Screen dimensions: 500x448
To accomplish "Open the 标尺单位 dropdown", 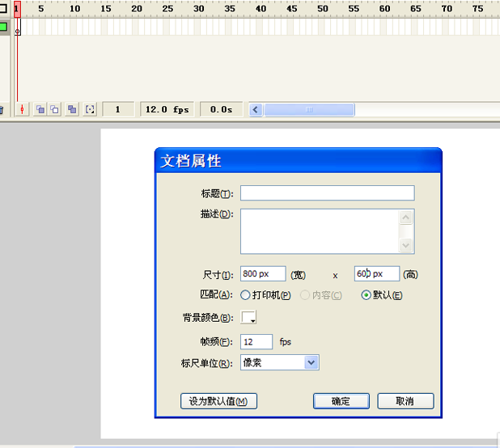I will 280,362.
